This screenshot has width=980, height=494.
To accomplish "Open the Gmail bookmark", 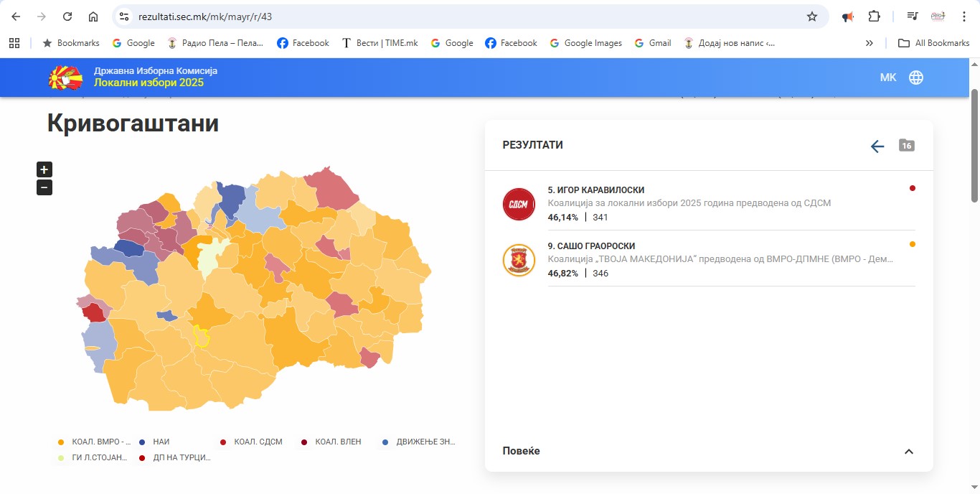I will coord(653,43).
